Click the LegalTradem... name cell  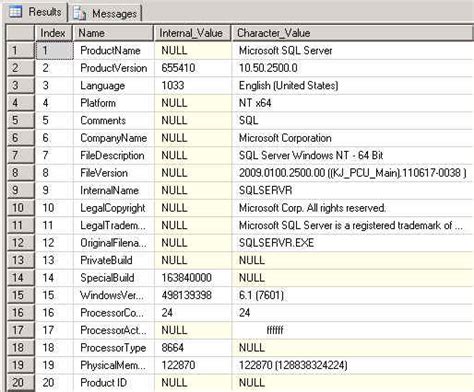[x=113, y=225]
